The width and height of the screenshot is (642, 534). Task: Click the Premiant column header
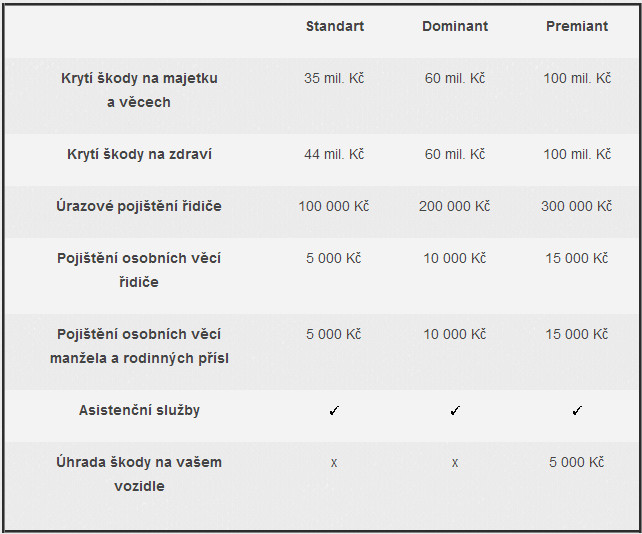tap(577, 26)
